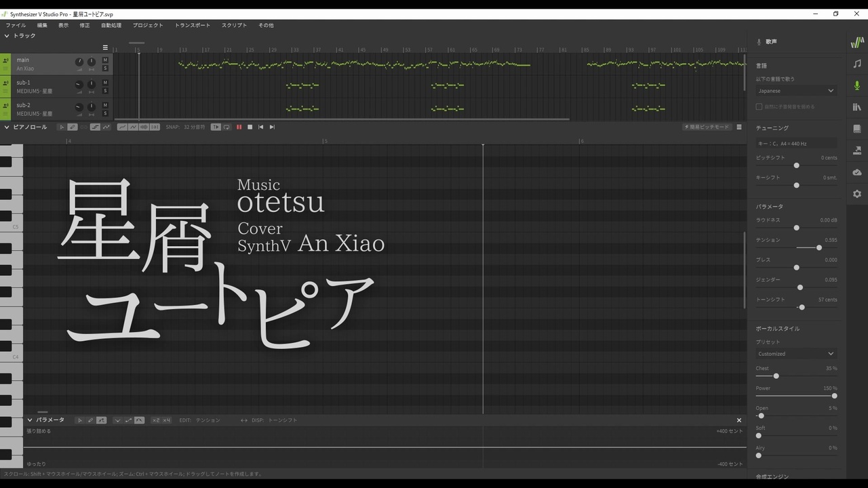Screen dimensions: 868x488
Task: Open the voice microphone side panel tab
Action: coord(857,85)
